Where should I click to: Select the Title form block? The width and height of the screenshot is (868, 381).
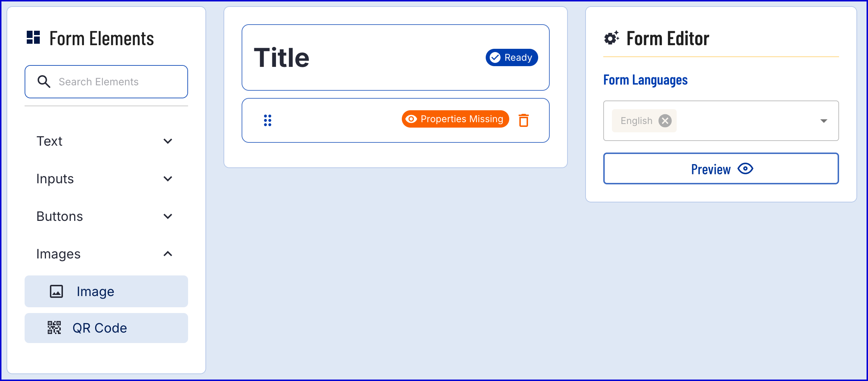(x=362, y=57)
